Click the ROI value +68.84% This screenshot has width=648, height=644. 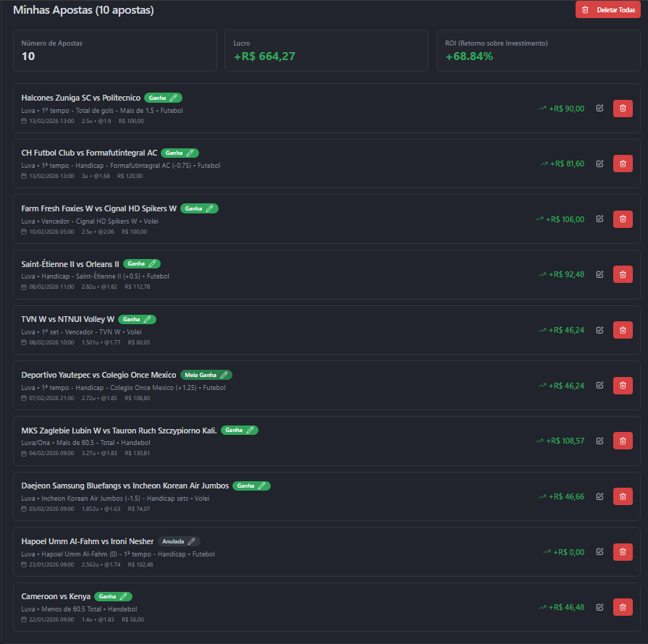[x=469, y=56]
